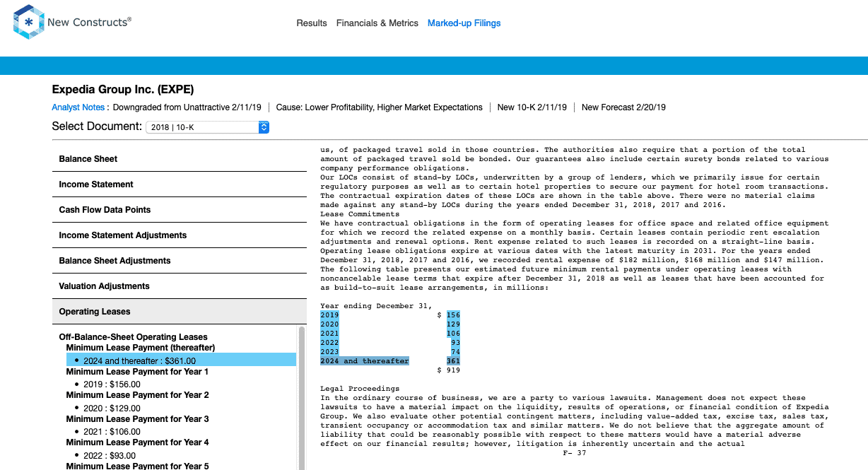Click page number 'F- 37'
Viewport: 868px width, 470px height.
575,453
